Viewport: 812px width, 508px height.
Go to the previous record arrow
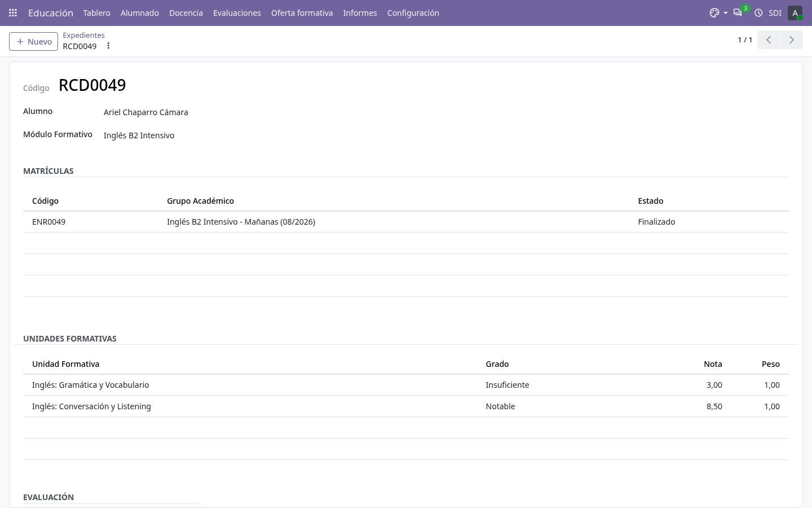pyautogui.click(x=769, y=40)
